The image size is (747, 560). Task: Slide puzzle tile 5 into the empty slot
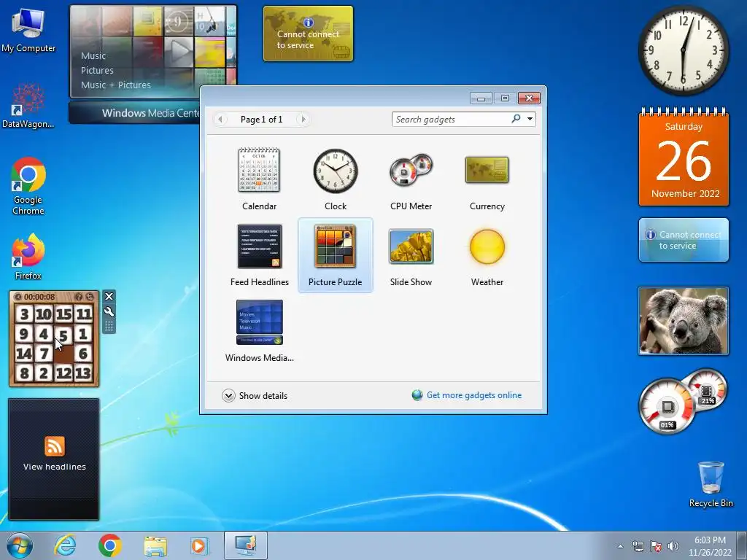63,334
